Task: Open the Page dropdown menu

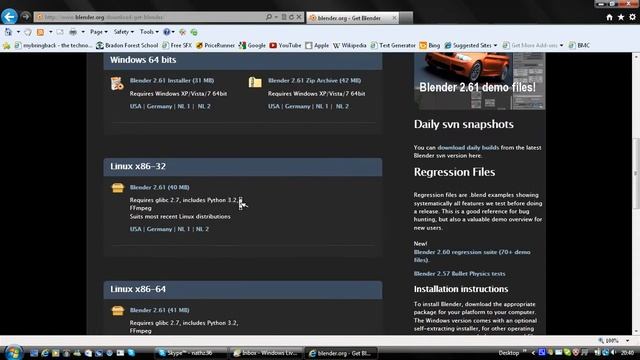Action: click(99, 32)
